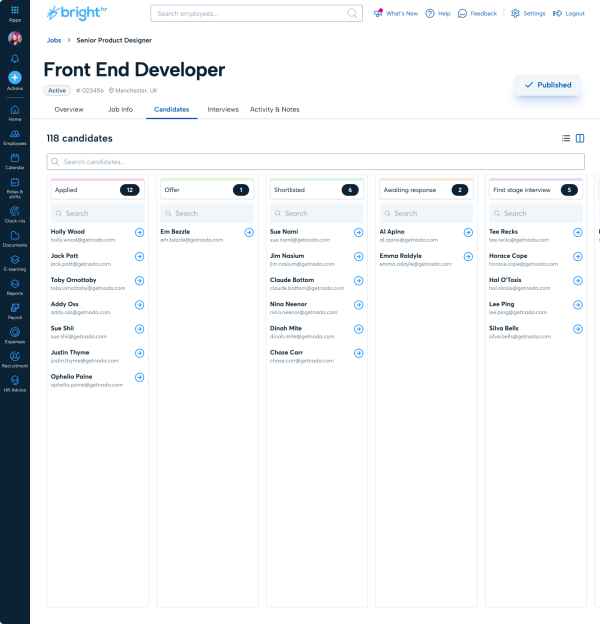Focus the Search candidates field

[316, 162]
